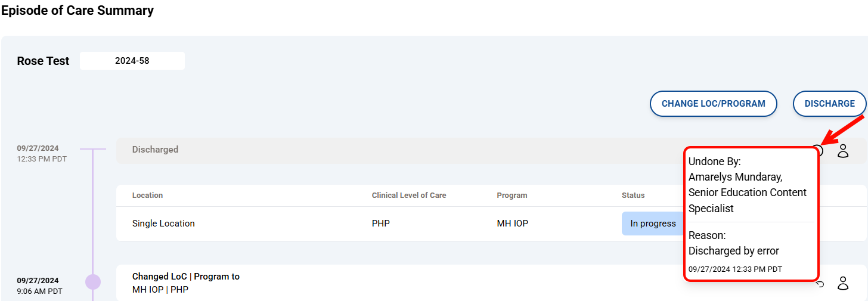Click the Location column header

coord(147,196)
